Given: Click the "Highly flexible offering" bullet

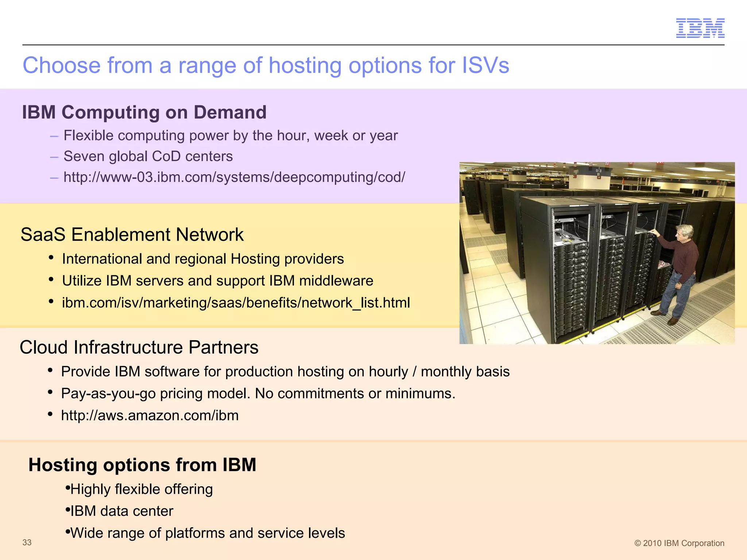Looking at the screenshot, I should coord(141,489).
